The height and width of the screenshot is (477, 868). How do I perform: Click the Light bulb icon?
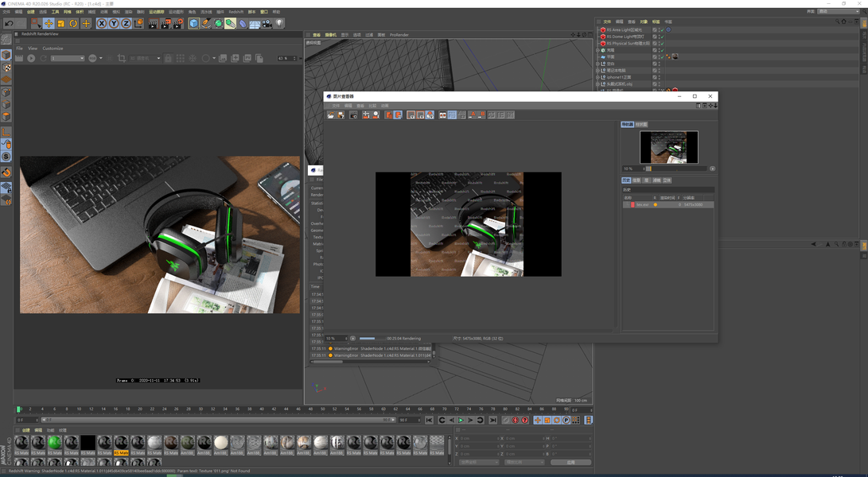pos(279,23)
